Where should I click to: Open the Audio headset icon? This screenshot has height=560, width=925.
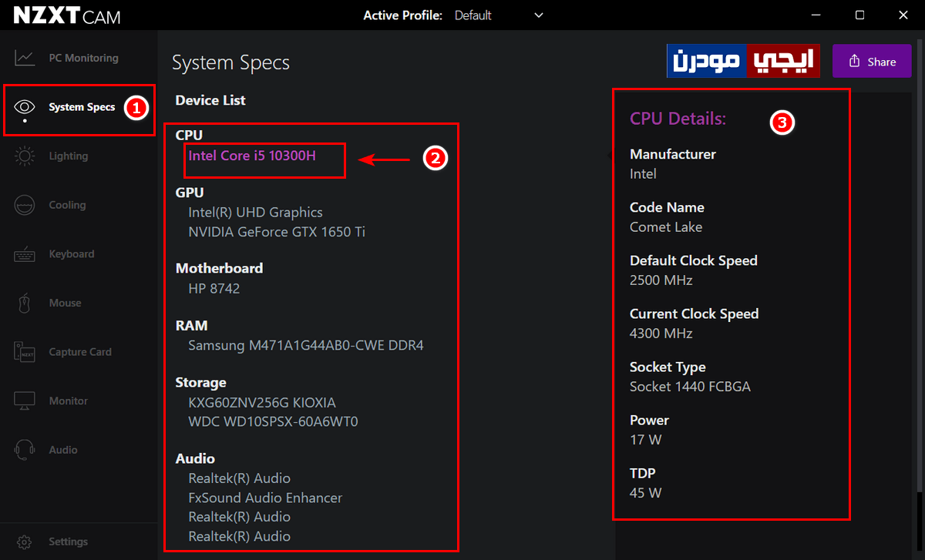point(25,450)
